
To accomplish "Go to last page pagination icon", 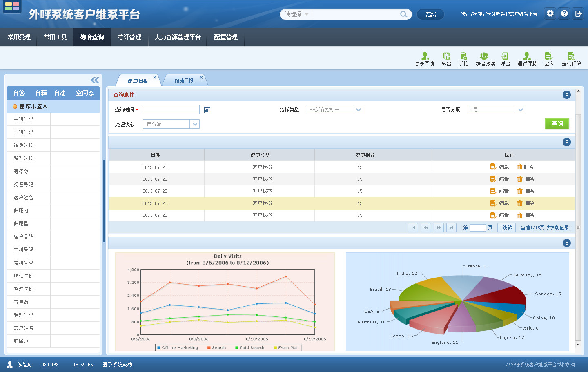I will tap(451, 227).
